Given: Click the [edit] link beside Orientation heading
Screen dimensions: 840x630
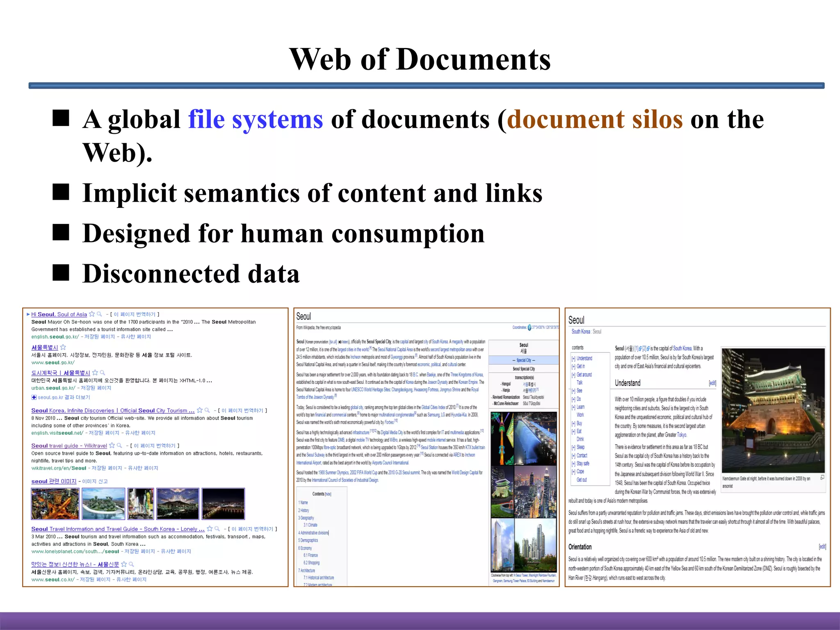Looking at the screenshot, I should (x=822, y=547).
